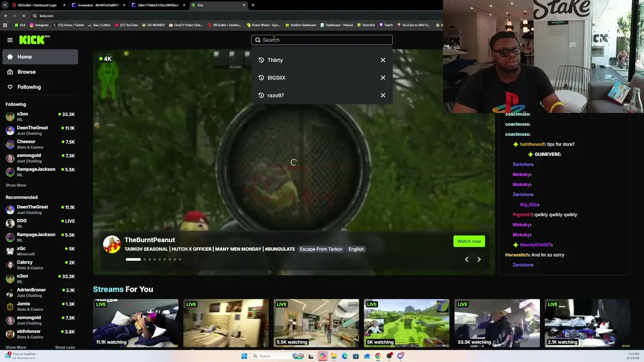Click the Watch now button
644x362 pixels.
click(x=469, y=241)
